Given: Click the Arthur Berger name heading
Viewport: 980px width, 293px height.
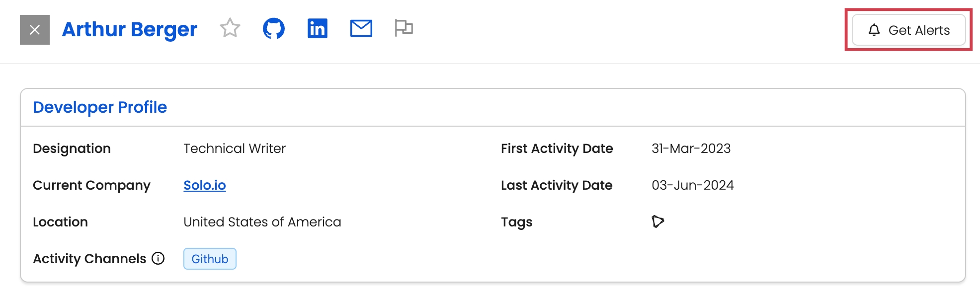Looking at the screenshot, I should [x=130, y=30].
